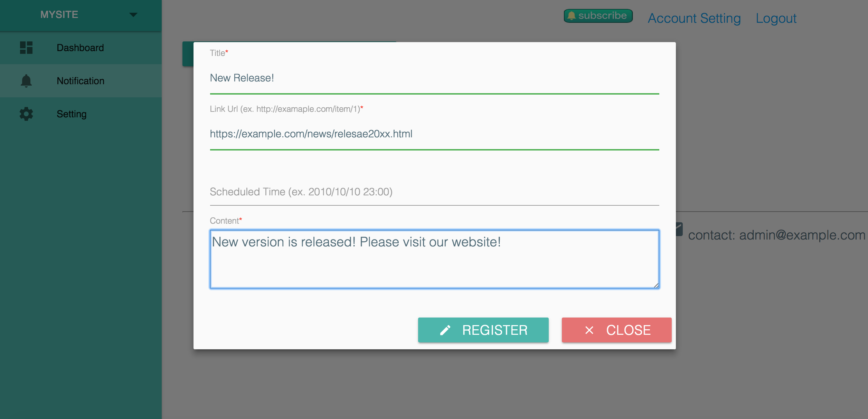Screen dimensions: 868x419
Task: Click the Dashboard grid icon
Action: (x=26, y=48)
